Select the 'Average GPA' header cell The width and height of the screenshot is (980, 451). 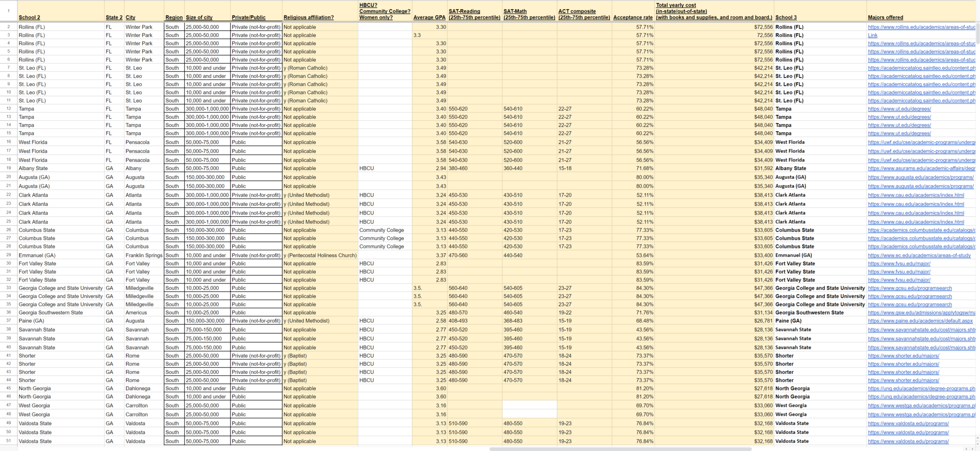(429, 11)
